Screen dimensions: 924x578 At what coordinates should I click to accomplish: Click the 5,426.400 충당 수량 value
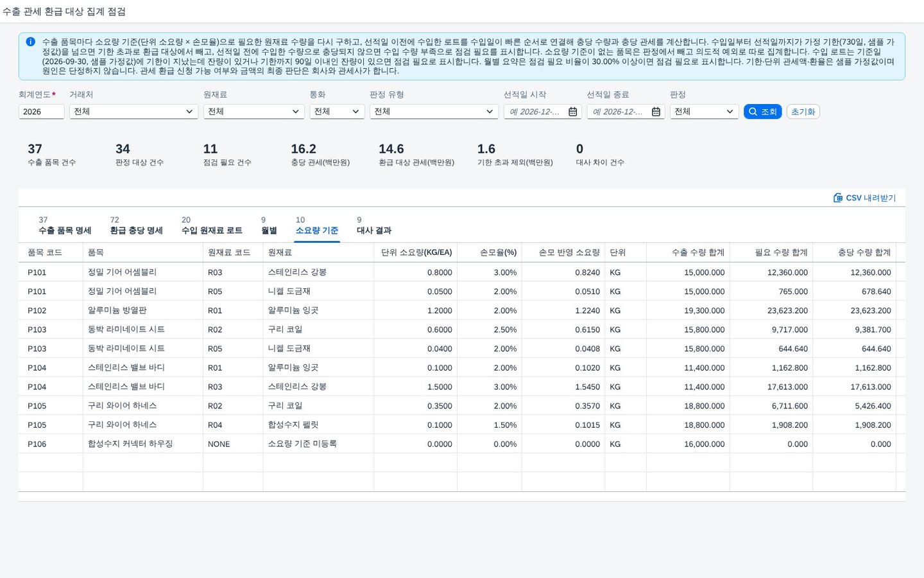click(855, 406)
